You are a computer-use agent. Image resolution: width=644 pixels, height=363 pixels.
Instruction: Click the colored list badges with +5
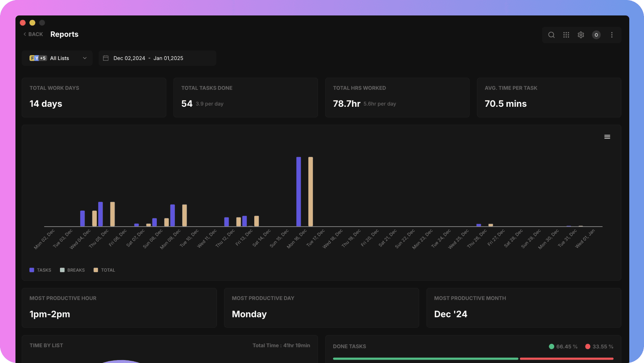click(38, 58)
